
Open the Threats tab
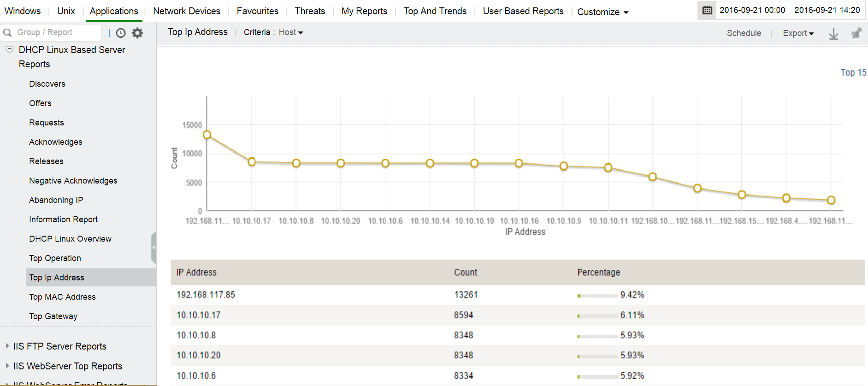tap(310, 11)
